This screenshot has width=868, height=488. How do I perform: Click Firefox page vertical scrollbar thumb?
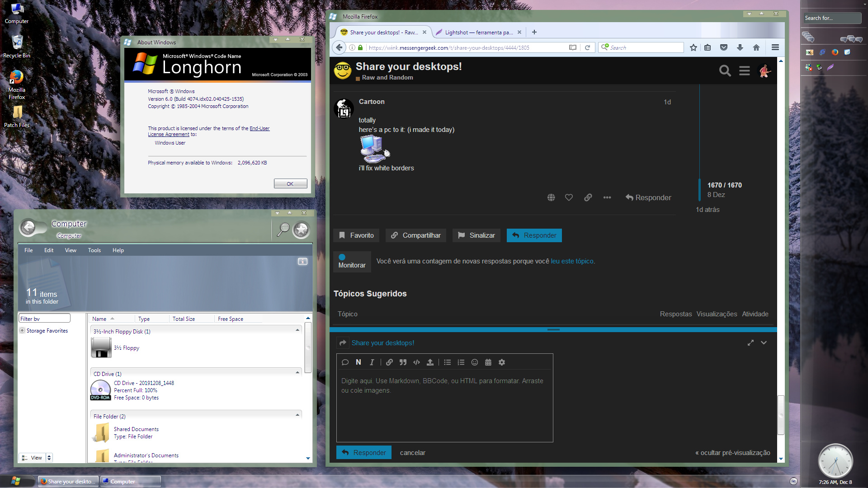tap(781, 415)
